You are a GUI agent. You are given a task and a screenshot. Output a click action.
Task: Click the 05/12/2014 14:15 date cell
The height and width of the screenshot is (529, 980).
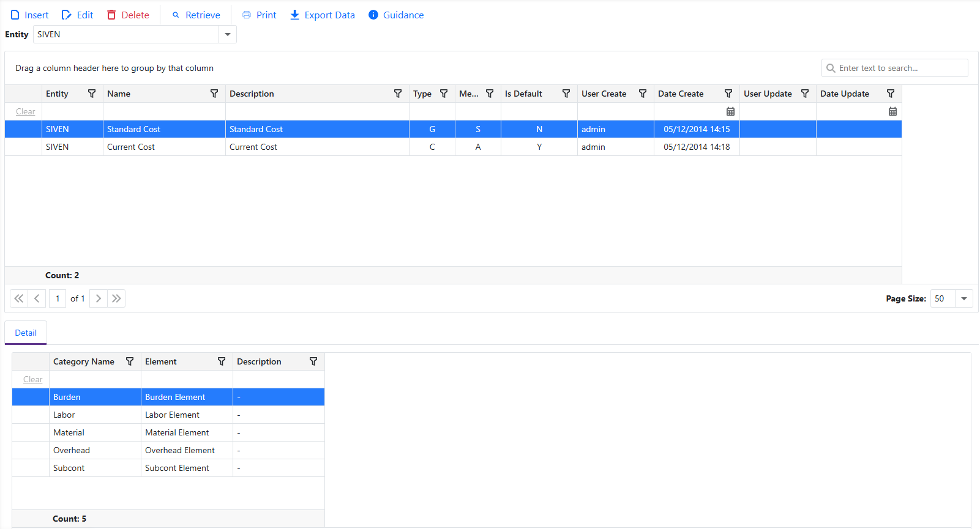pos(697,129)
